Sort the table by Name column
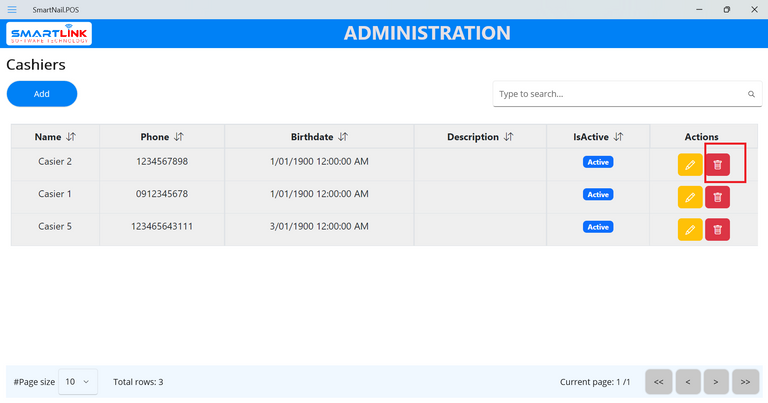This screenshot has height=403, width=768. click(x=71, y=137)
